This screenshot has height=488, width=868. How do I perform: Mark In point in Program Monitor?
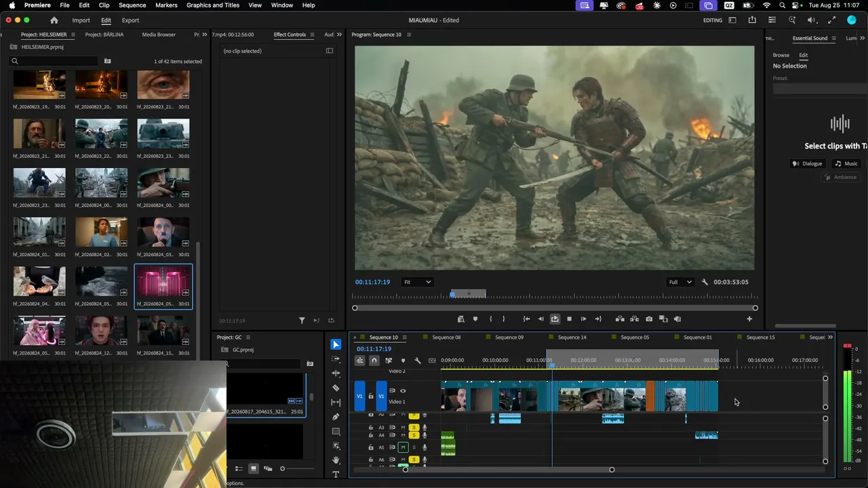490,319
